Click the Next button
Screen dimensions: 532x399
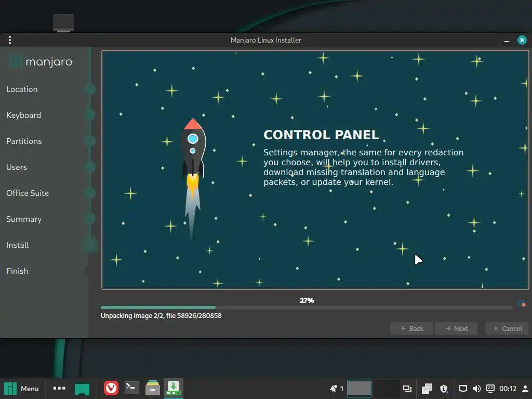(456, 328)
